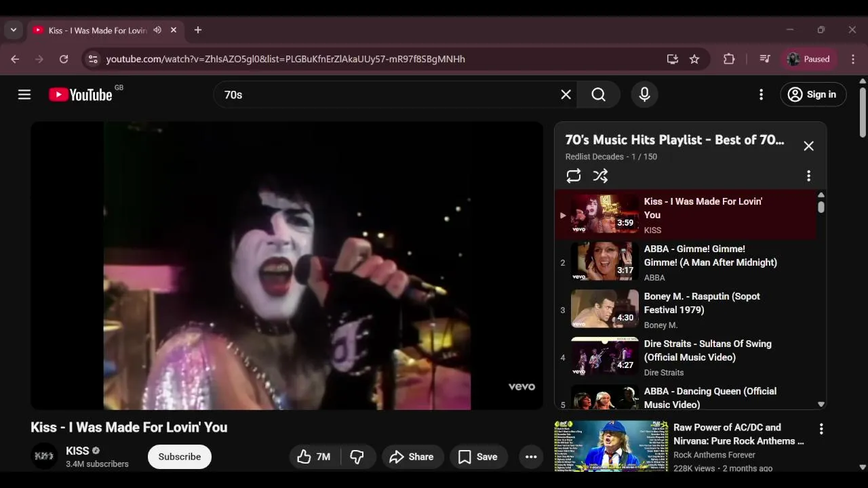Click the playlist panel scrollbar thumb
Image resolution: width=868 pixels, height=488 pixels.
[821, 207]
